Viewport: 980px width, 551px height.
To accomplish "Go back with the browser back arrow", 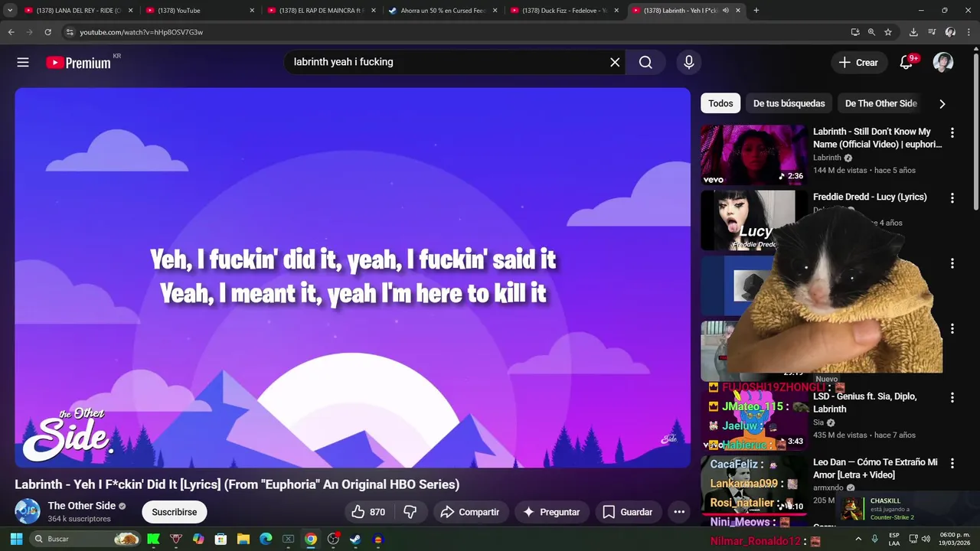I will click(11, 32).
